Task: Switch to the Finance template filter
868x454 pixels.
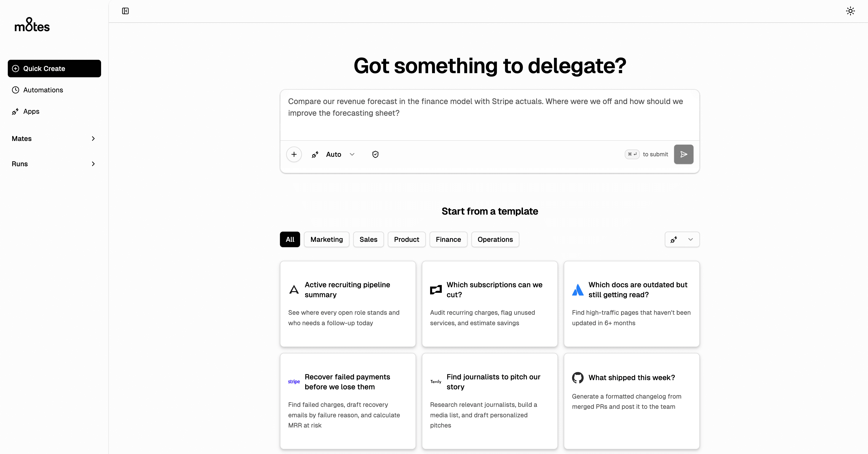Action: tap(448, 239)
